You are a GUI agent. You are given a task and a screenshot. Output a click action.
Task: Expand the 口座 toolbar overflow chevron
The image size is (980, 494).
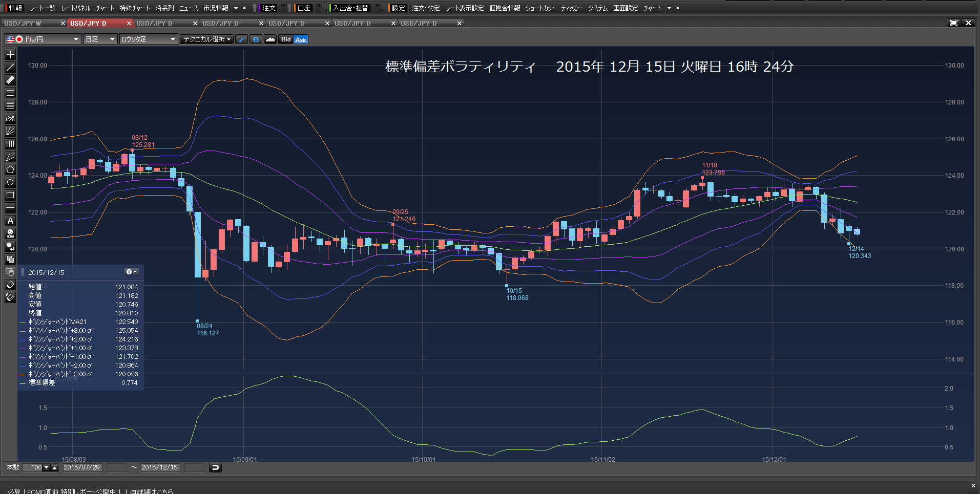click(318, 6)
